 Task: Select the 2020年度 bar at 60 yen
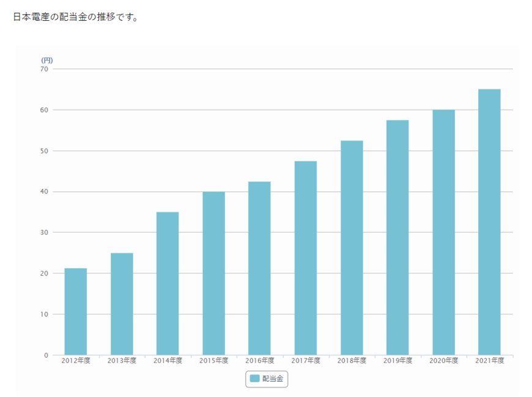[x=443, y=232]
